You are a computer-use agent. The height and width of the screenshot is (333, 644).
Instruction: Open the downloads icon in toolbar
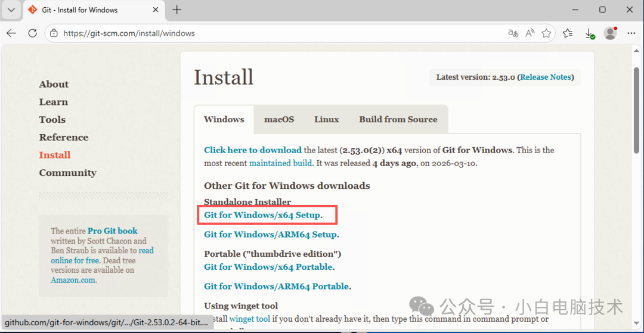(x=589, y=33)
